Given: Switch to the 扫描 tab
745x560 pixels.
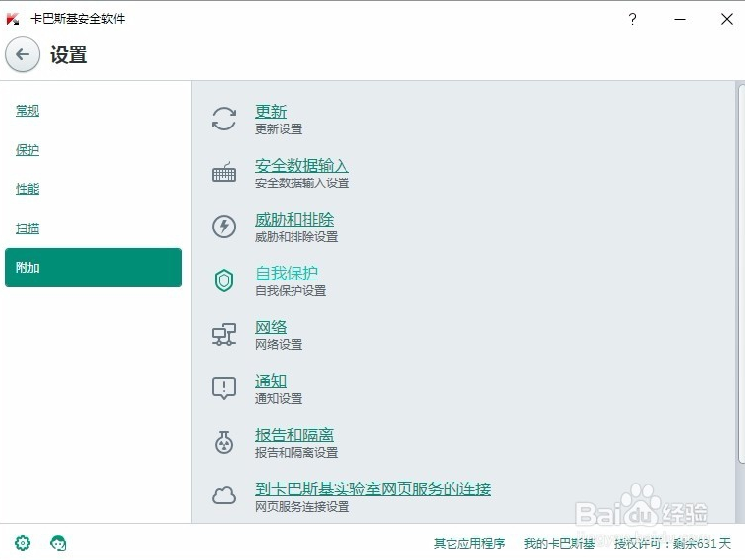Looking at the screenshot, I should (27, 229).
